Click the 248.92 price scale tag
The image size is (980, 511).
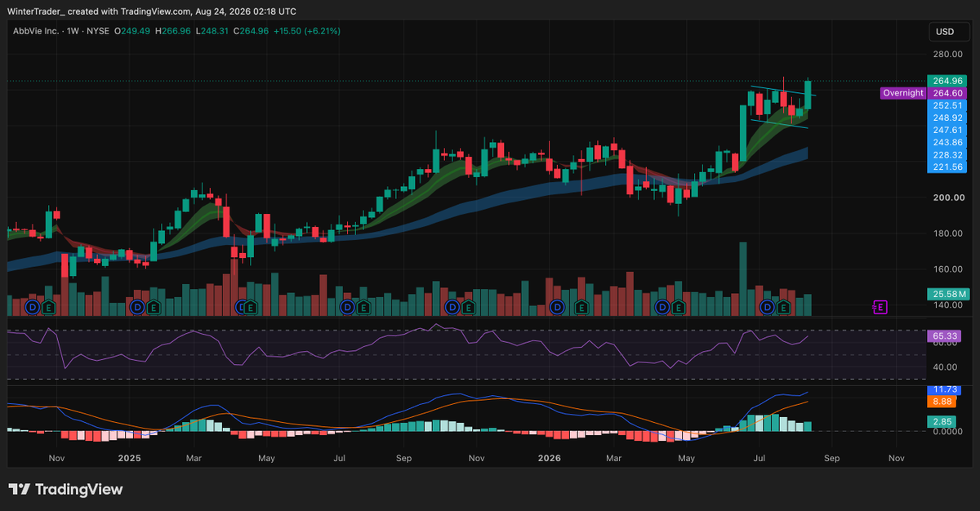point(947,118)
